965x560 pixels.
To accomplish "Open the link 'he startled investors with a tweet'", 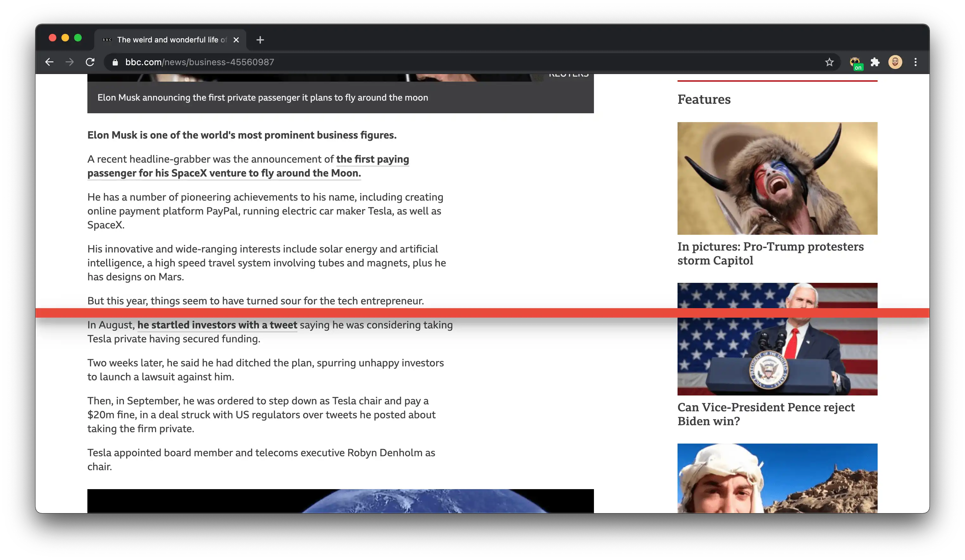I will click(x=217, y=325).
